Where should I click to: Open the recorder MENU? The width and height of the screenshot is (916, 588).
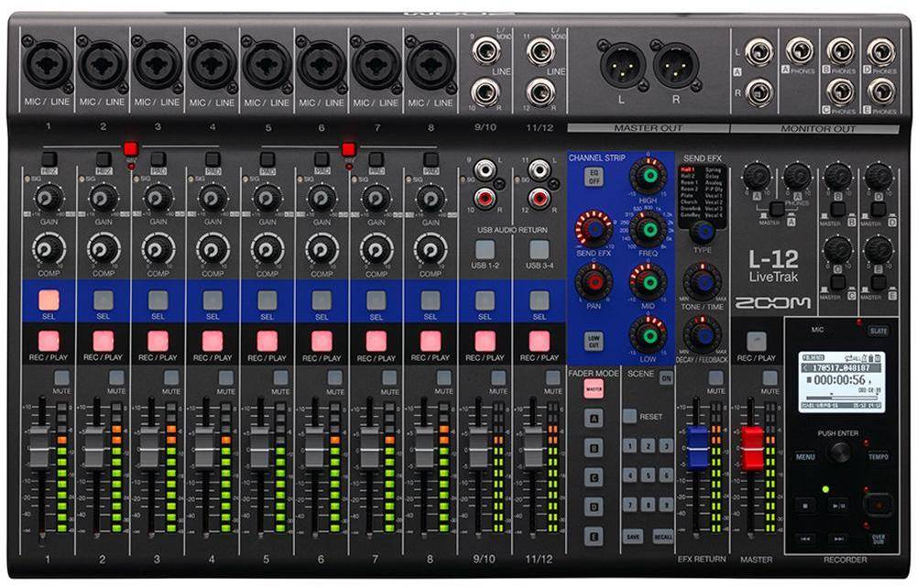coord(806,455)
